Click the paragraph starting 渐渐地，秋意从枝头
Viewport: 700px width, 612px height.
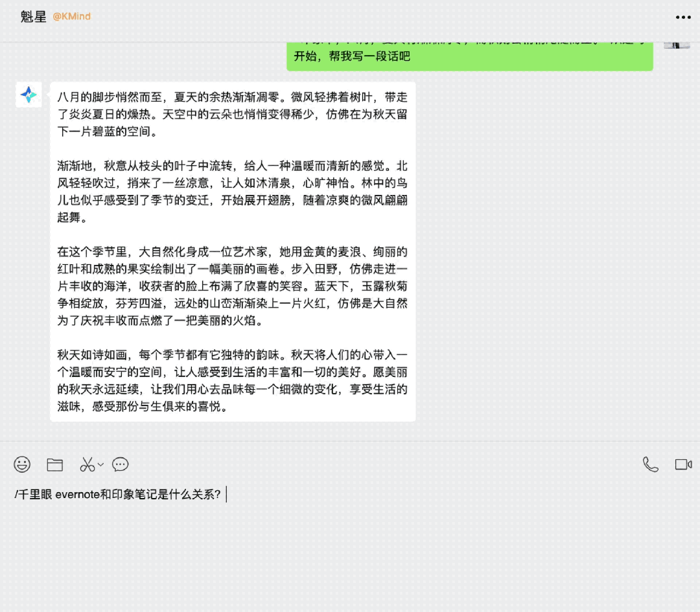click(232, 192)
